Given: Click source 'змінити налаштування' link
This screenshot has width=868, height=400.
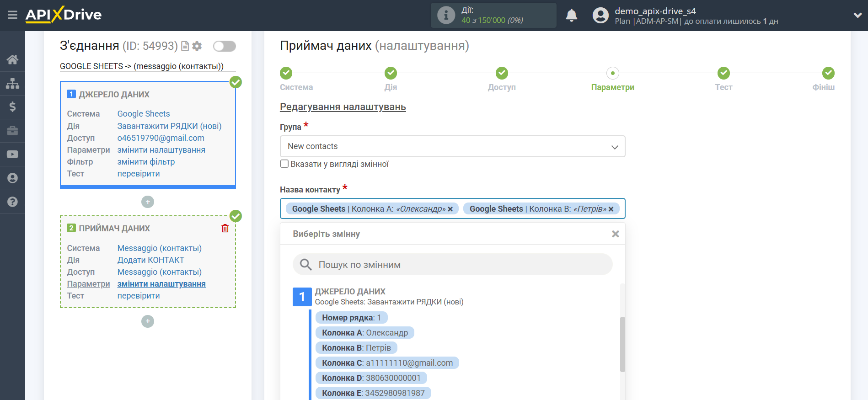Looking at the screenshot, I should (161, 150).
